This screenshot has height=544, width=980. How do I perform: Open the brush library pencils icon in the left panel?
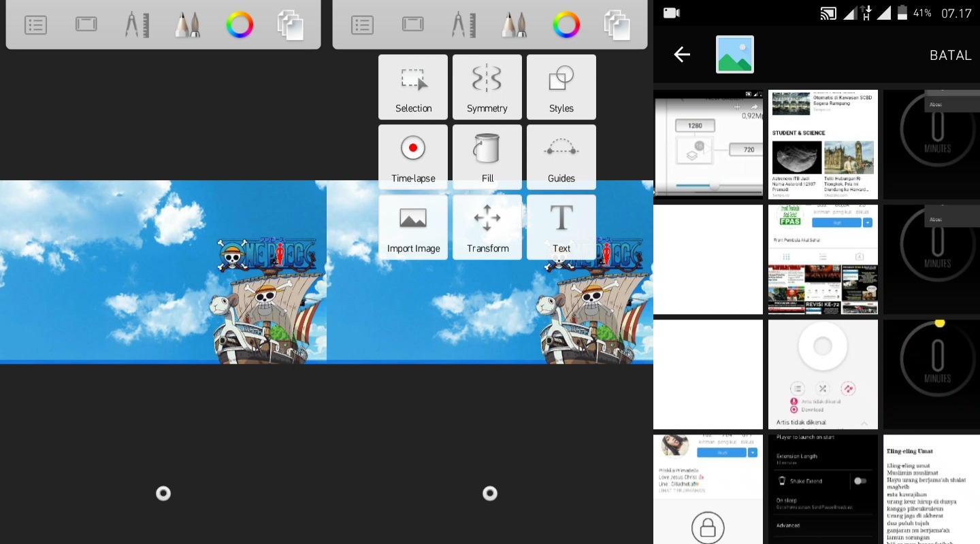coord(187,25)
